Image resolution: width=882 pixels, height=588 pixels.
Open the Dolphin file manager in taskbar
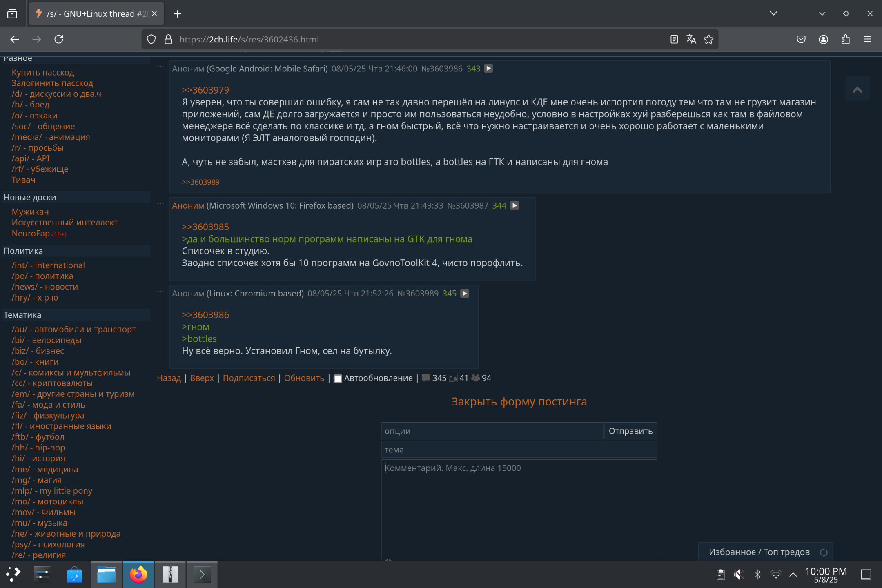pos(106,575)
